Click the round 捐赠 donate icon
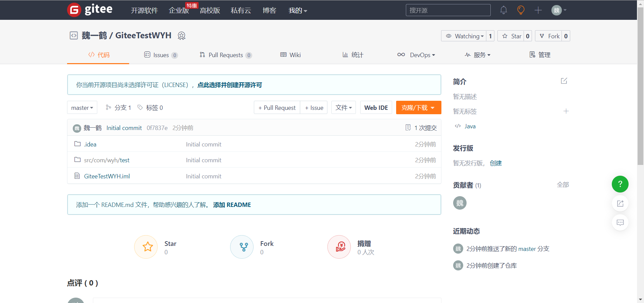Viewport: 644px width, 303px height. 339,247
